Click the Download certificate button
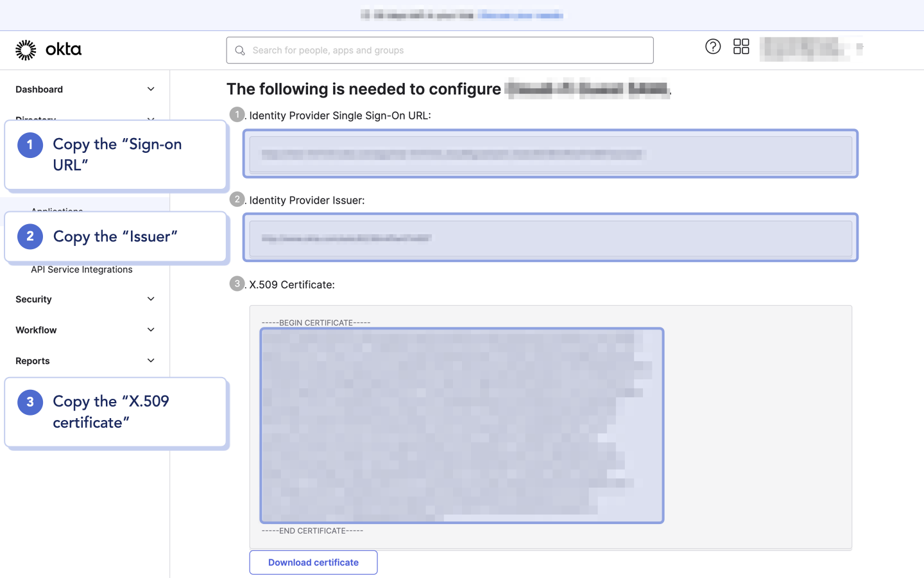The width and height of the screenshot is (924, 578). [313, 562]
